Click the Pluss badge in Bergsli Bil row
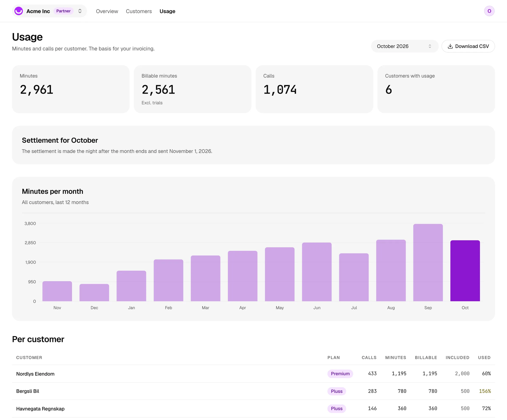 point(337,391)
